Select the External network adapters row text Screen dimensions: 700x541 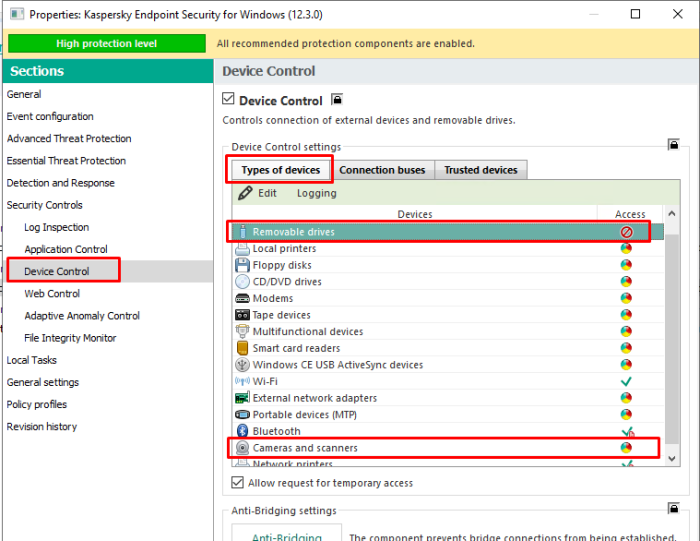click(x=315, y=398)
